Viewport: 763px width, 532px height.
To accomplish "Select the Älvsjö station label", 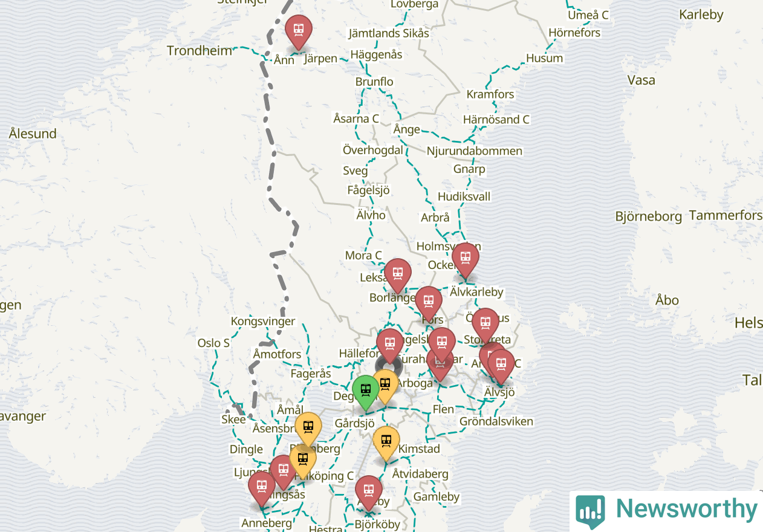I will [x=499, y=392].
